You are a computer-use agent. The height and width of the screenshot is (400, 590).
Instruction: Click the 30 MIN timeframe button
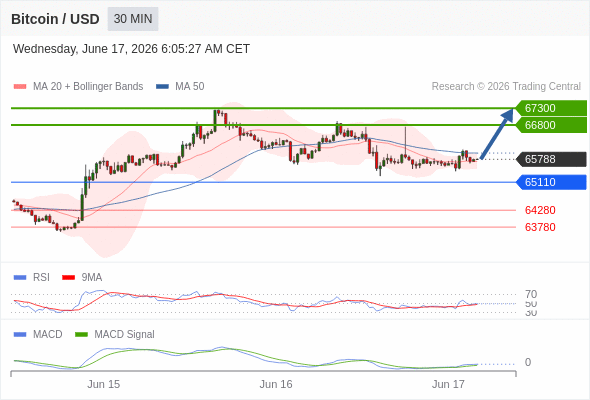tap(133, 19)
